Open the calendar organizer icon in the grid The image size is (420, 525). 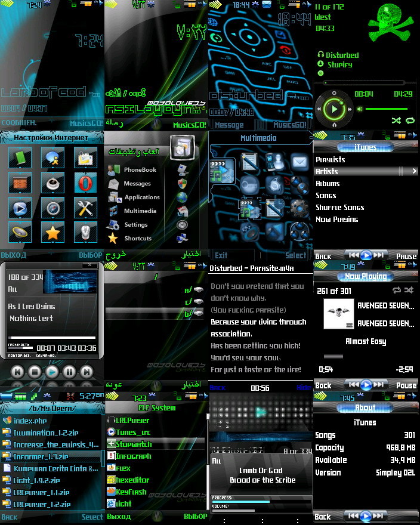pos(85,157)
